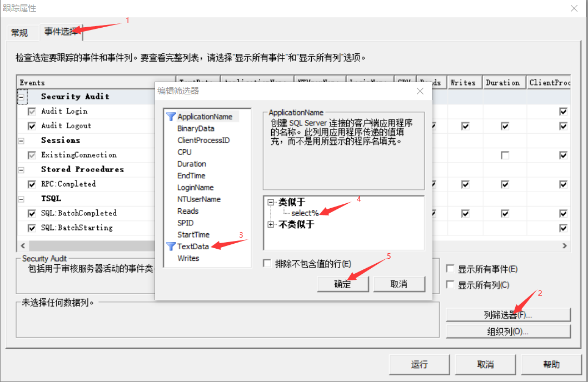Toggle ClientProcessID checkbox for SQL:BatchStarting row

563,228
